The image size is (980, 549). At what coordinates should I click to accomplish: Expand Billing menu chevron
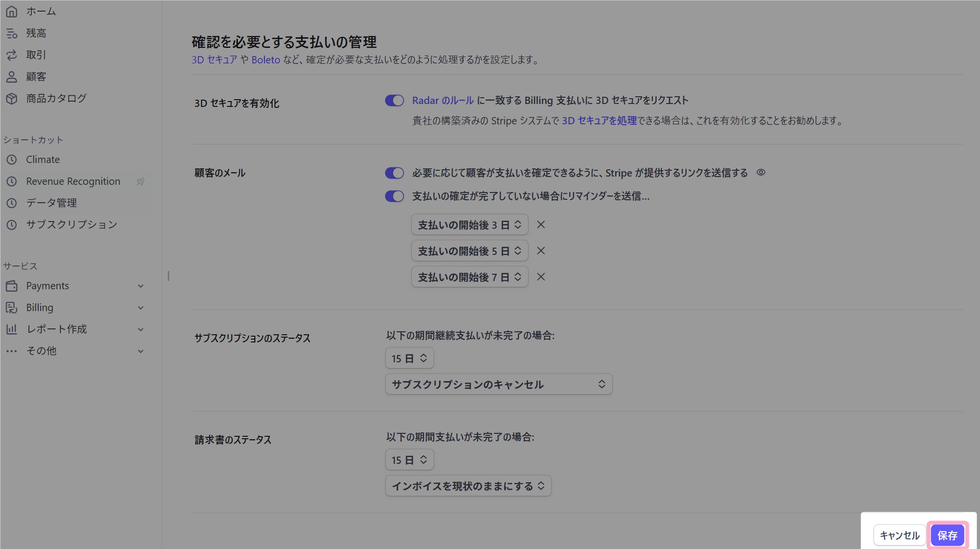click(x=141, y=308)
